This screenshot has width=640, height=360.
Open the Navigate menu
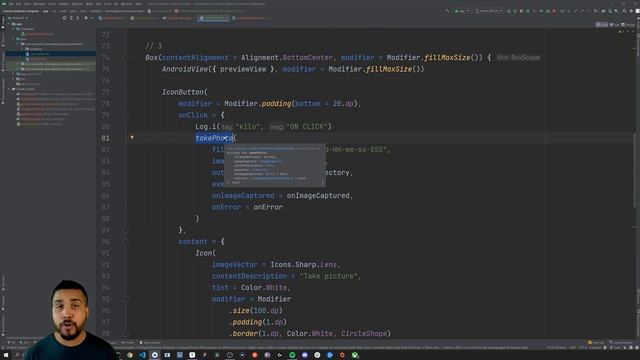(x=39, y=4)
